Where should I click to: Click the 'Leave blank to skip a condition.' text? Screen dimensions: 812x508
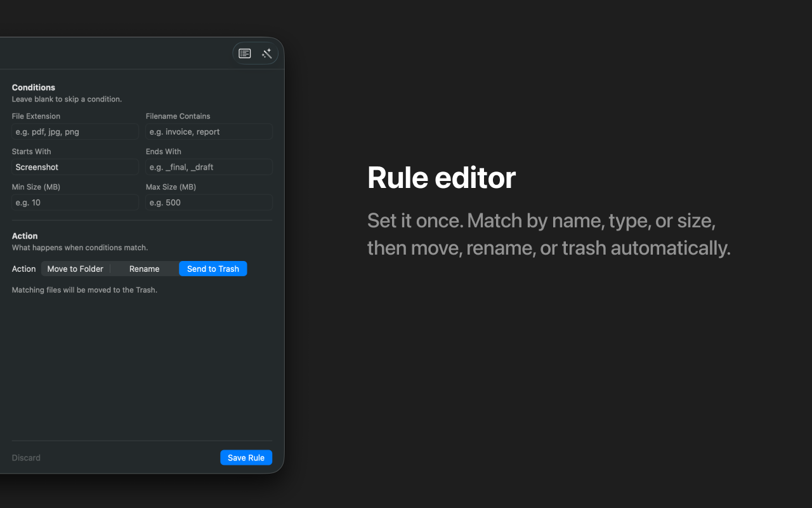tap(67, 99)
